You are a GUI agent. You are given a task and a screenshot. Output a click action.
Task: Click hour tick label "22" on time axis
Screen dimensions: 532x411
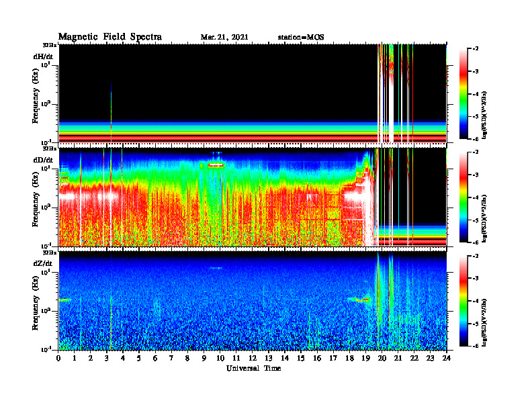pyautogui.click(x=414, y=358)
